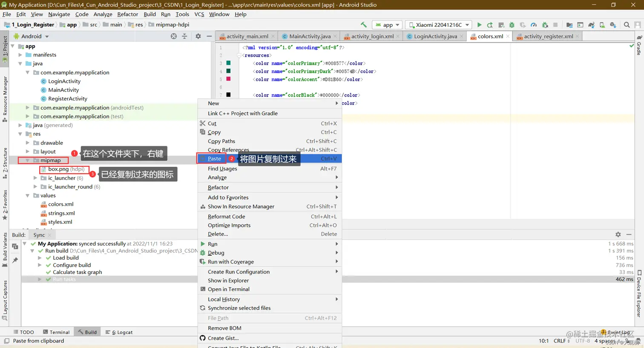Expand the Load build node

pos(40,258)
